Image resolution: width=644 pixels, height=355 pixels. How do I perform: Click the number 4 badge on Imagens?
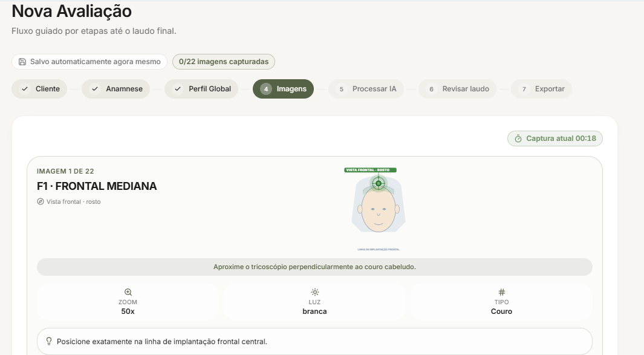tap(265, 89)
